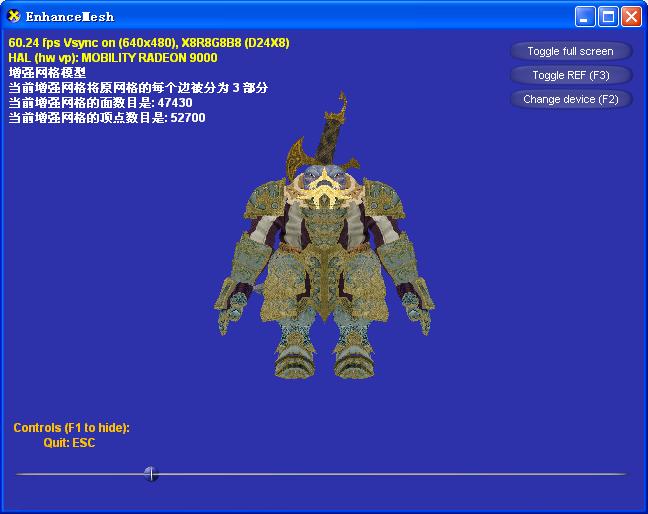The height and width of the screenshot is (514, 648).
Task: Click the vertex count 52700 line
Action: 106,118
